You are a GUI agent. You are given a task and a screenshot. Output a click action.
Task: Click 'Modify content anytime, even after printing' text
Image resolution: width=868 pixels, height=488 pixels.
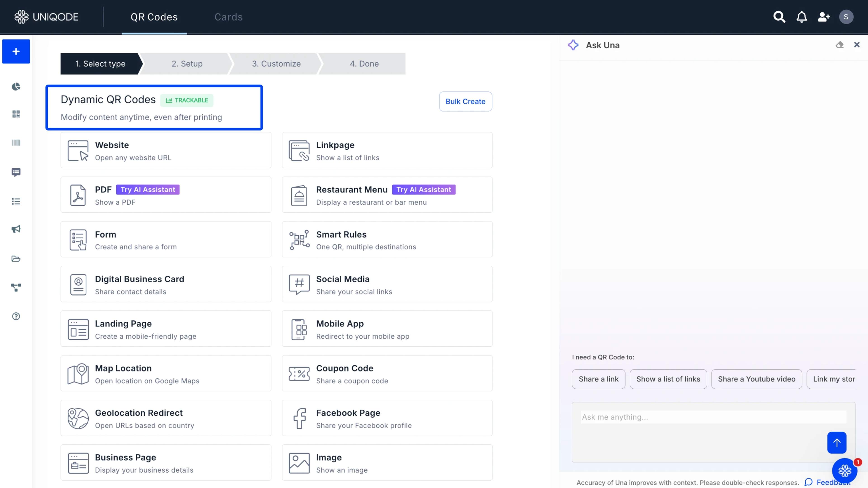pos(141,117)
